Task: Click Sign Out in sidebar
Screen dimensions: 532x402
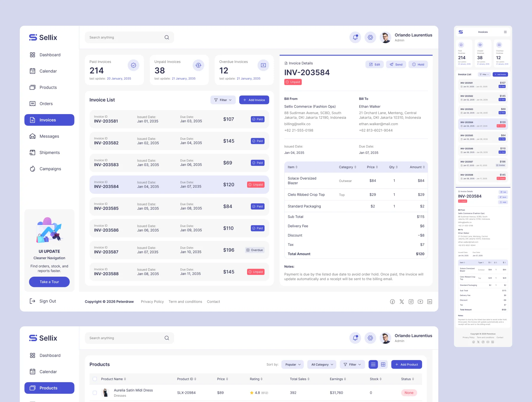Action: tap(43, 301)
